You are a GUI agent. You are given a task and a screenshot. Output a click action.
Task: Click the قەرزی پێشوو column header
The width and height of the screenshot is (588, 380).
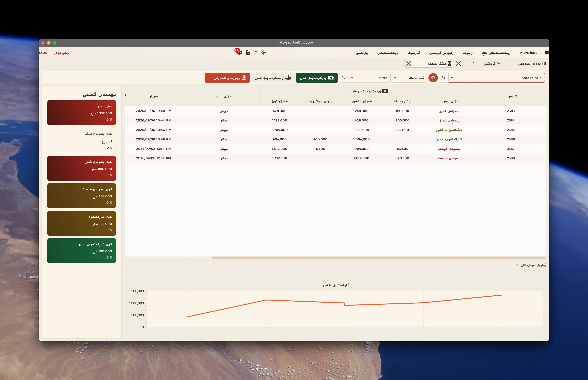point(362,101)
